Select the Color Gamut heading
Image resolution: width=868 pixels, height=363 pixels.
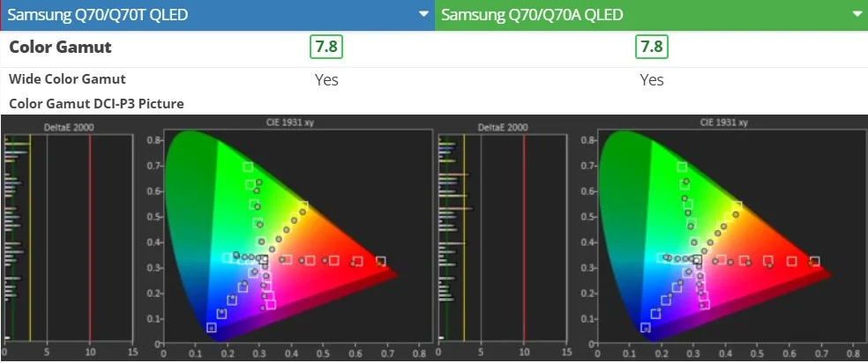point(60,48)
